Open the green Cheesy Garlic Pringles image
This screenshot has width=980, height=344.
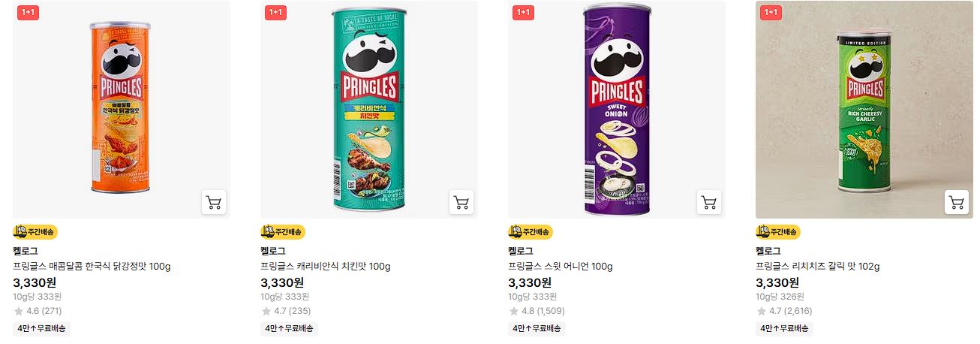864,110
